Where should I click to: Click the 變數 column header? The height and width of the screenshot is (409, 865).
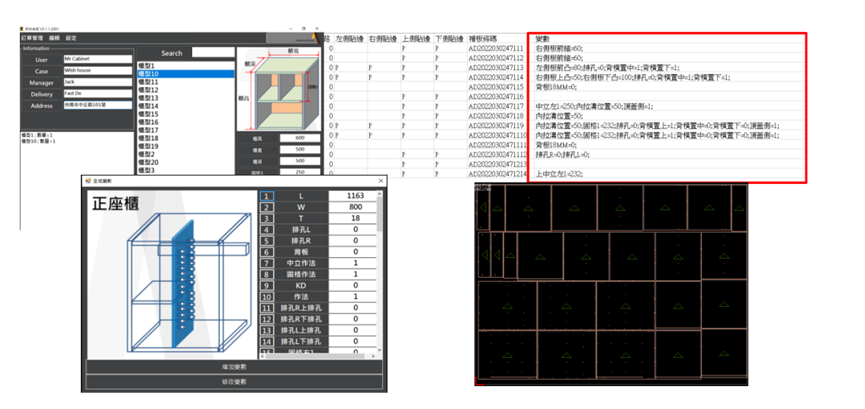pos(544,39)
